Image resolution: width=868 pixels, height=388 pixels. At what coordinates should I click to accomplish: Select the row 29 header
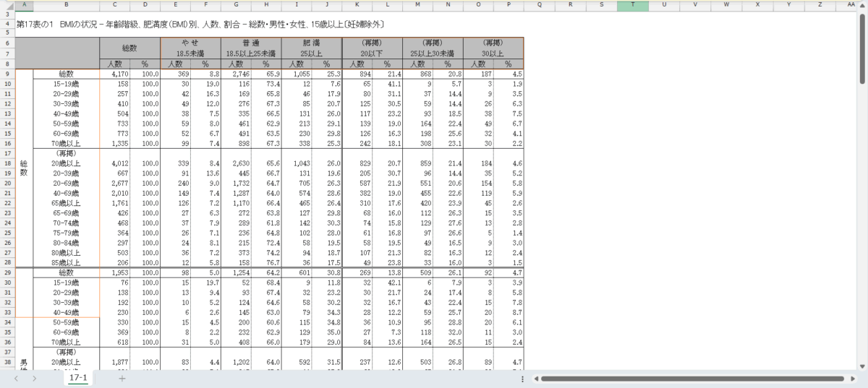7,272
